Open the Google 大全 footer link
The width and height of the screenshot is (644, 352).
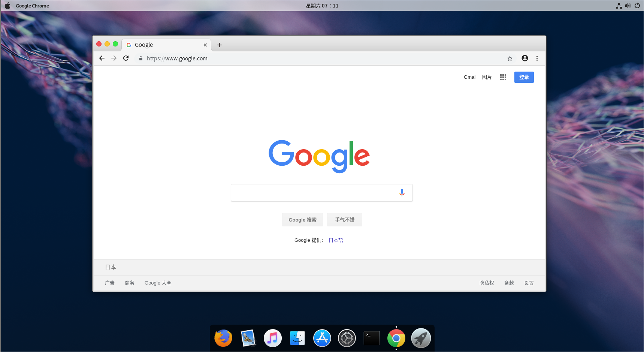[x=158, y=283]
